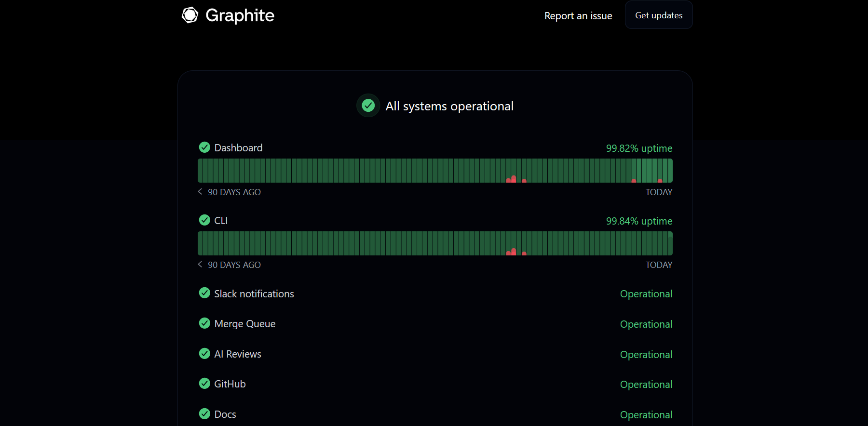Click the tallest red incident bar in Dashboard chart

[x=514, y=179]
